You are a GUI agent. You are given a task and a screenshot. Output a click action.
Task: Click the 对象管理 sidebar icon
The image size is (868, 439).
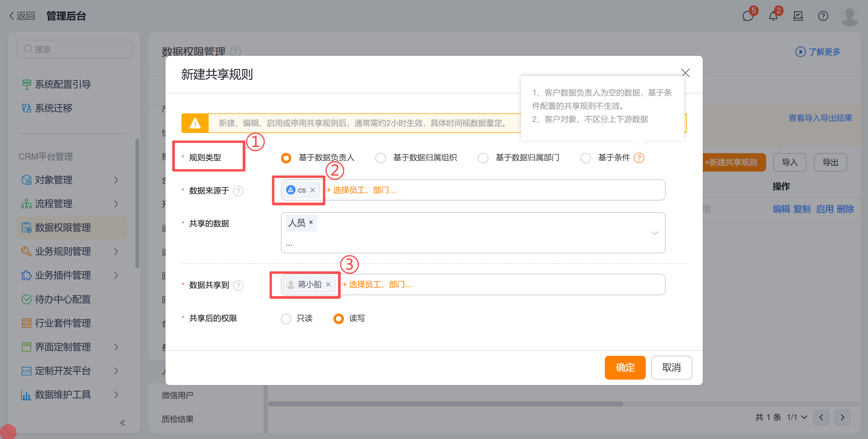pos(26,180)
